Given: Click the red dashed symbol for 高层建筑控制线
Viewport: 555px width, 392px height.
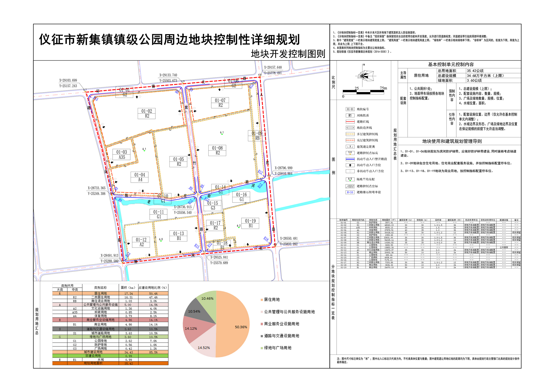Looking at the screenshot, I should [x=350, y=140].
